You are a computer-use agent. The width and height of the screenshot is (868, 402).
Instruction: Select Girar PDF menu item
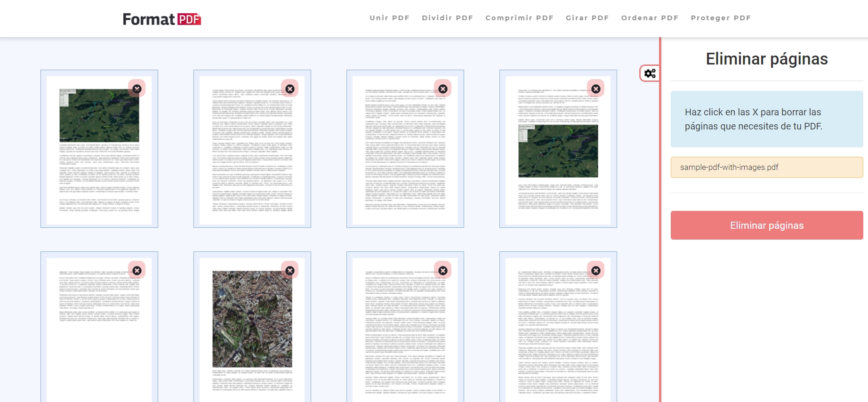pos(587,18)
